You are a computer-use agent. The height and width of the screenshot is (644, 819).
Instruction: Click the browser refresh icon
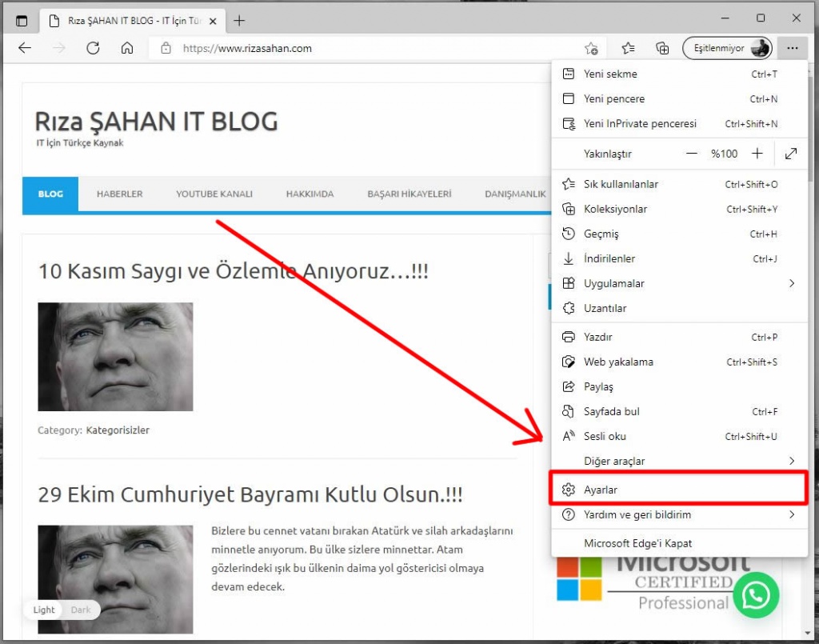point(93,48)
